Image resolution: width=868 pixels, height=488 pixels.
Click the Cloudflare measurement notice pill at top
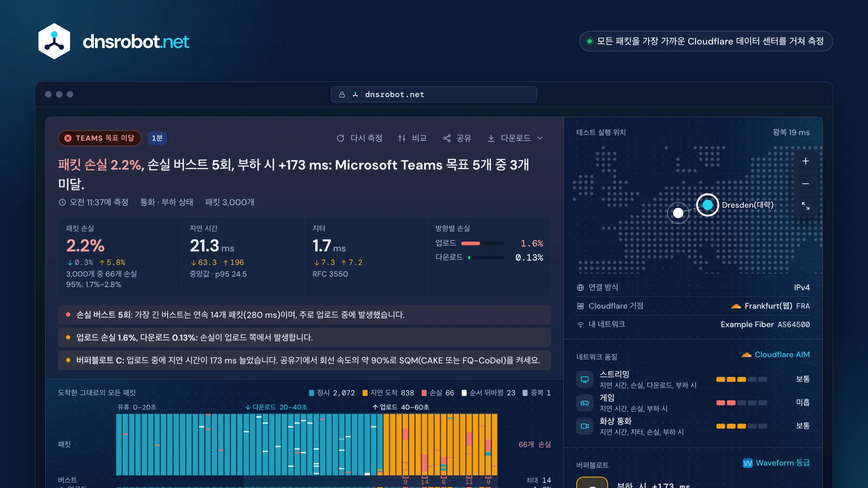[706, 41]
